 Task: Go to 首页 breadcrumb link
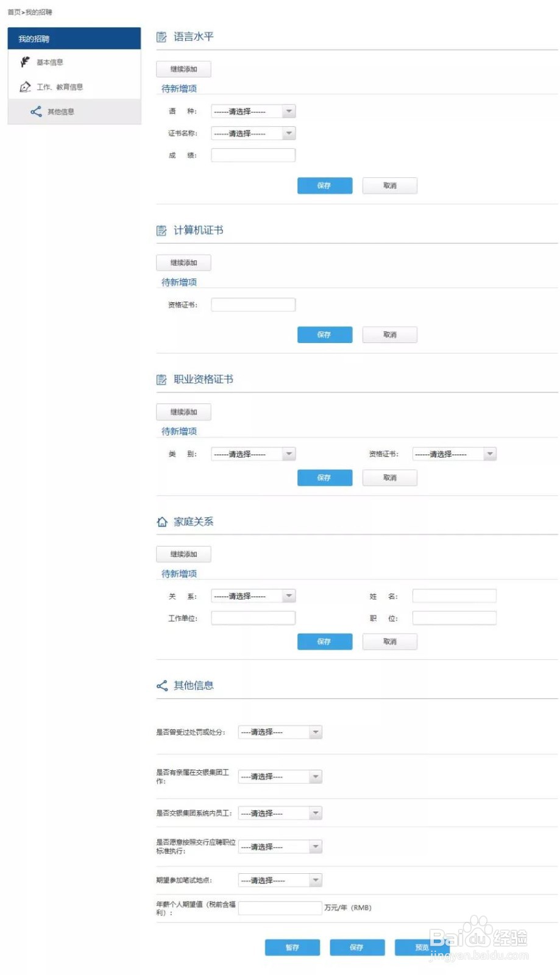14,12
